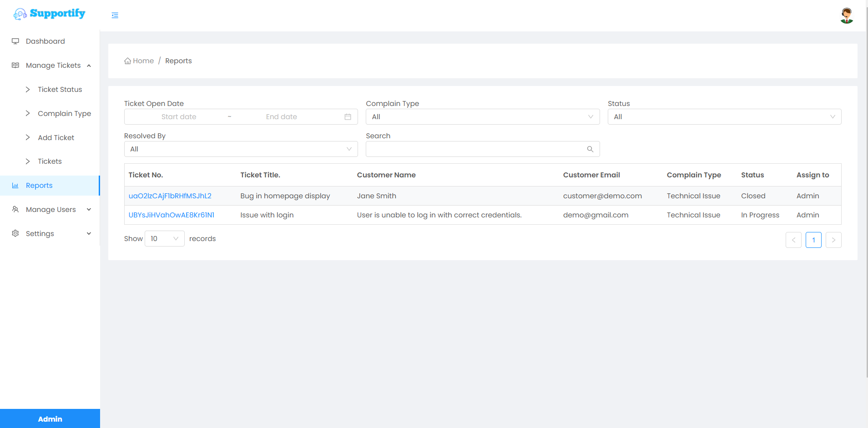The image size is (868, 428).
Task: Open Dashboard from the sidebar
Action: pyautogui.click(x=45, y=41)
